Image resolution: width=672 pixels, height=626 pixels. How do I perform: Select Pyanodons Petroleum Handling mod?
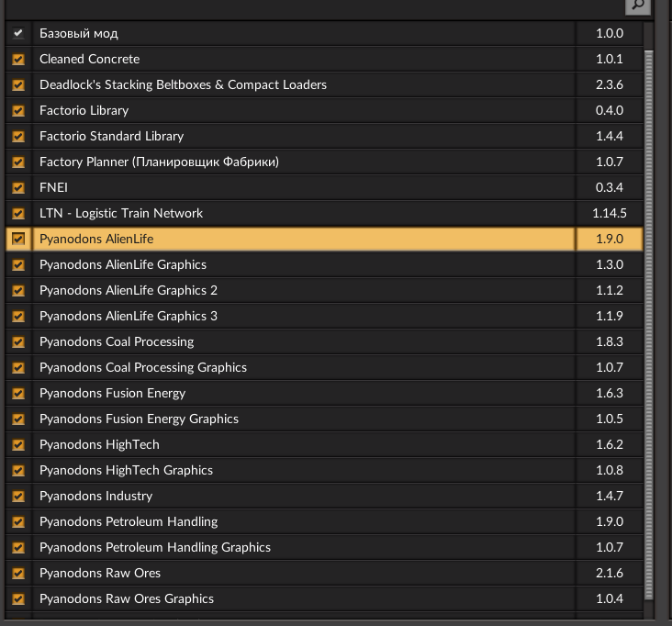[129, 521]
